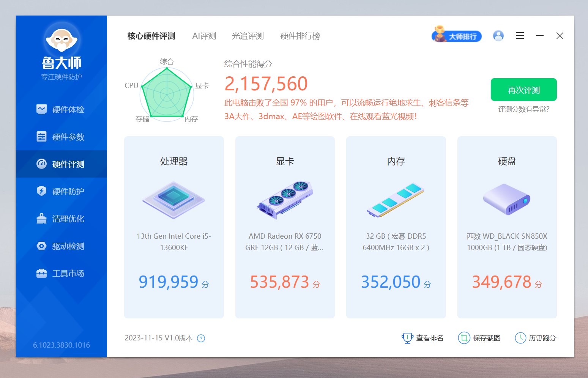The height and width of the screenshot is (378, 588).
Task: Open 清理优化 in the sidebar
Action: (61, 219)
